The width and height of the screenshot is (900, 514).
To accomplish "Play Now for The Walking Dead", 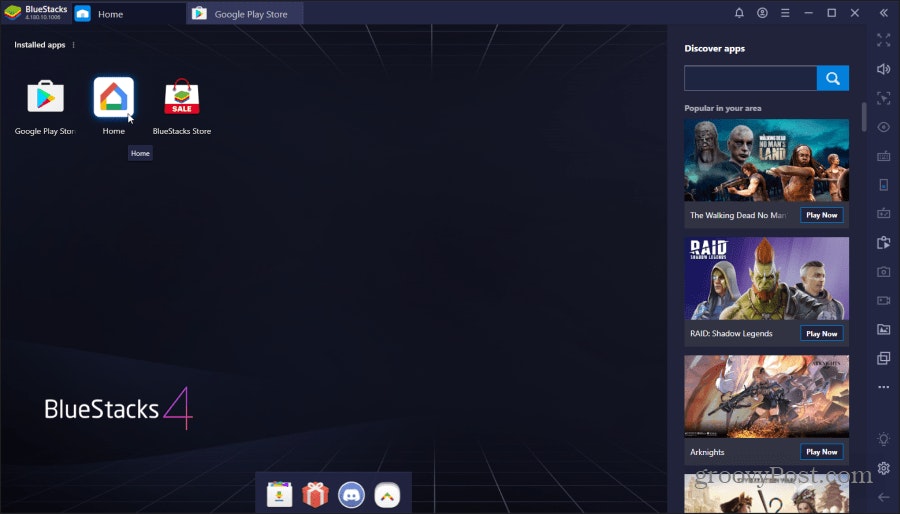I will click(821, 215).
